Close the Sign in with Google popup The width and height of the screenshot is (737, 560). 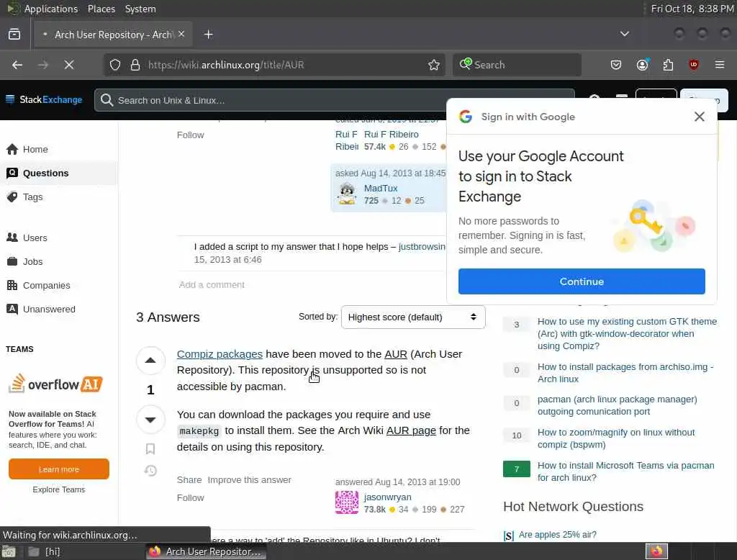pyautogui.click(x=700, y=117)
